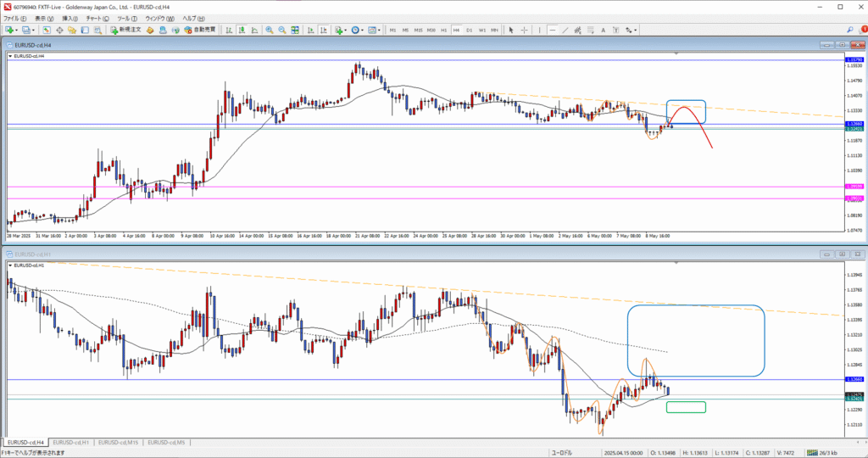Pick the trendline drawing tool
868x458 pixels.
pos(565,30)
